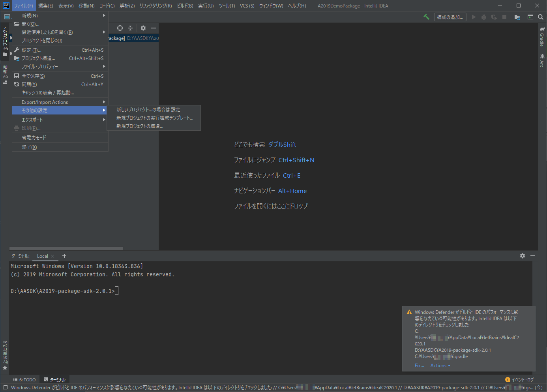This screenshot has height=392, width=547.
Task: Open the ヘルプ(H) menu
Action: pyautogui.click(x=297, y=6)
